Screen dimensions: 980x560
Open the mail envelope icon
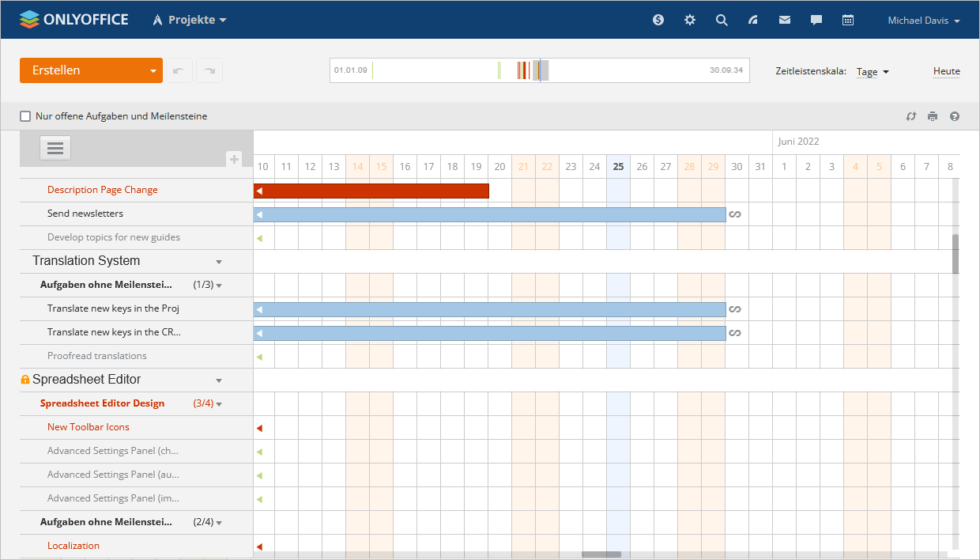tap(785, 20)
